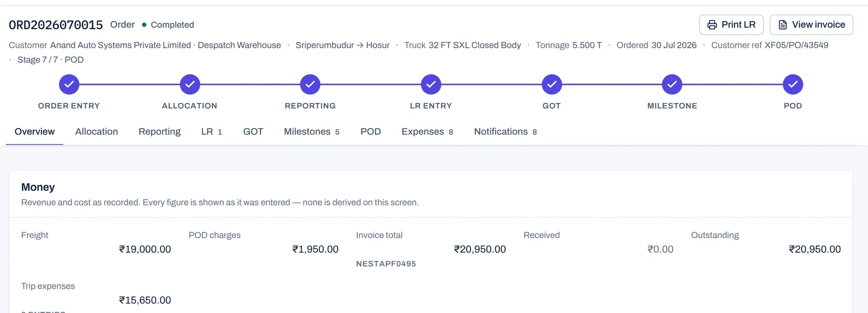This screenshot has height=313, width=868.
Task: Click the LR Entry stage checkmark circle
Action: pyautogui.click(x=431, y=84)
